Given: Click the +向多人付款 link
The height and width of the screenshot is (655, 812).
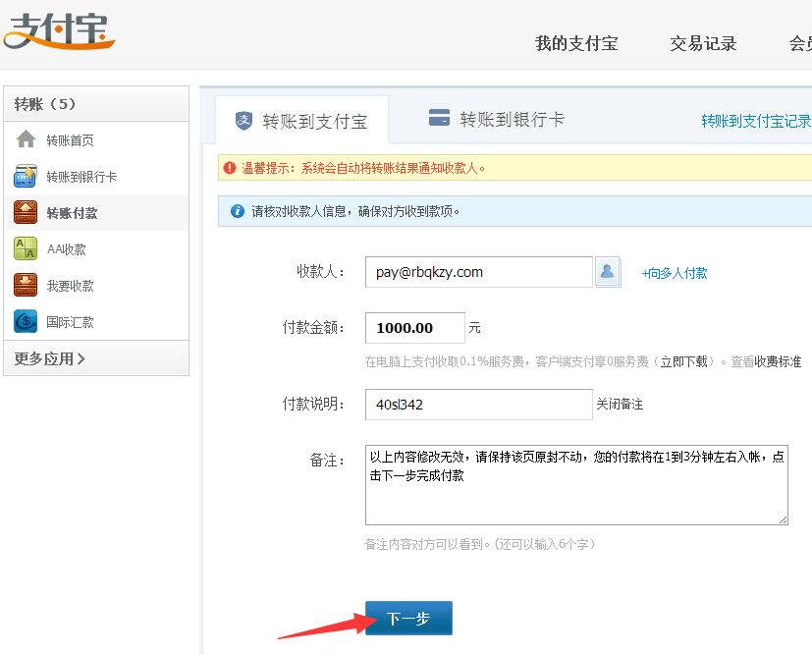Looking at the screenshot, I should coord(675,273).
